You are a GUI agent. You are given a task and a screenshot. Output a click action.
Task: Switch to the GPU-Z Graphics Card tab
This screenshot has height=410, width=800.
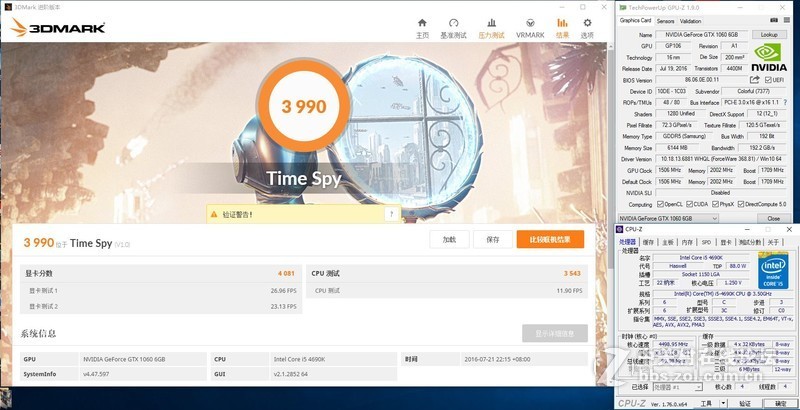[635, 20]
